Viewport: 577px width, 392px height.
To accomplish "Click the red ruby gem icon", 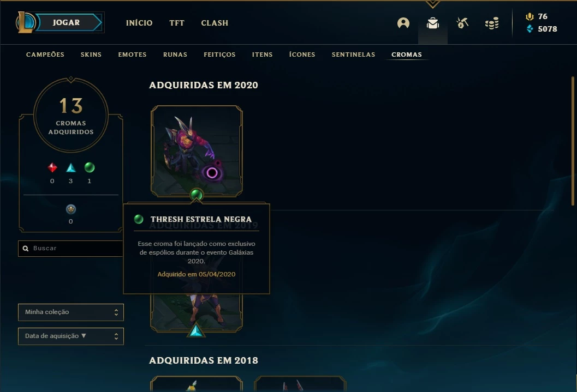I will click(x=52, y=167).
